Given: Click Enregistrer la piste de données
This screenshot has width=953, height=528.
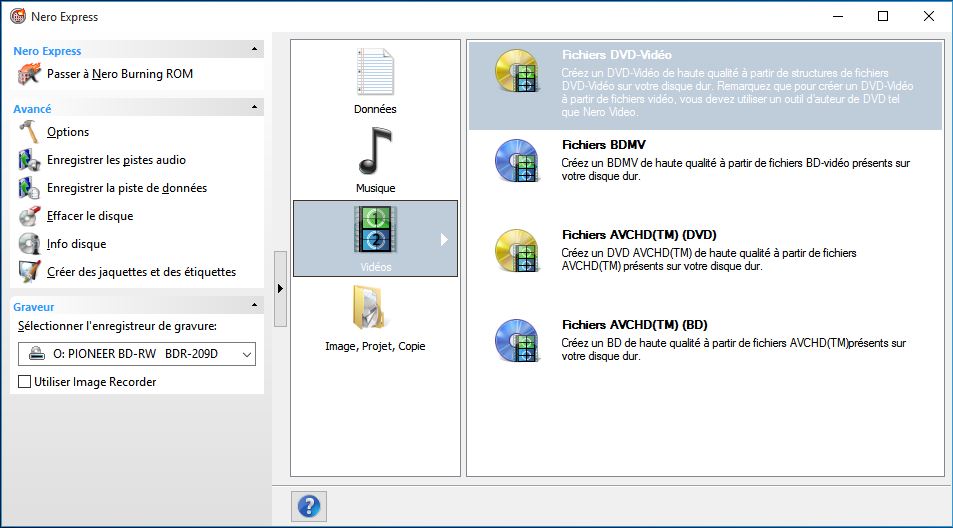Looking at the screenshot, I should 127,188.
